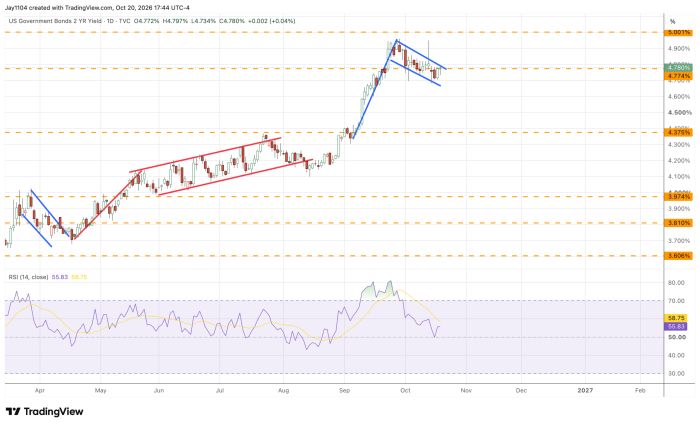The height and width of the screenshot is (426, 700).
Task: Click the 4.600% axis value
Action: [x=679, y=96]
